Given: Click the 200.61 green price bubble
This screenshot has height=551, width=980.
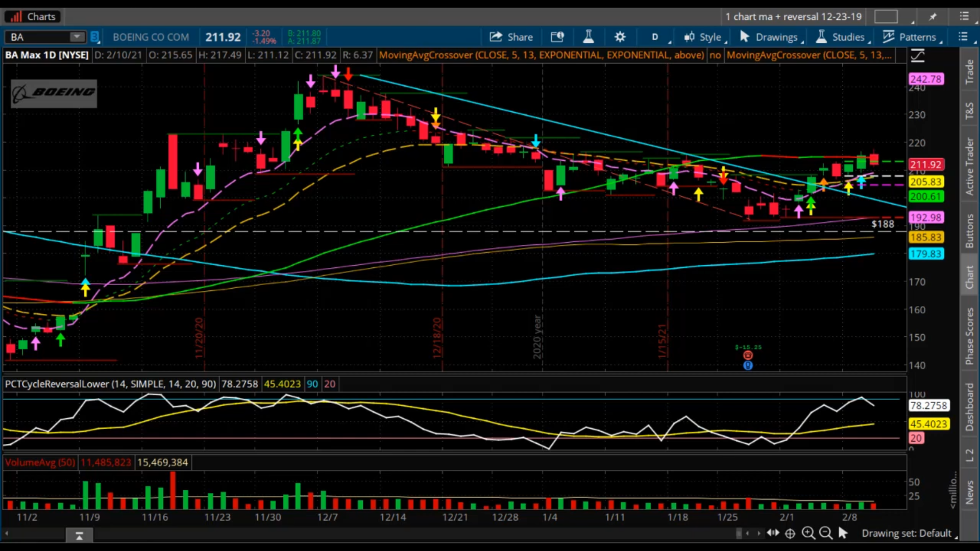Looking at the screenshot, I should (926, 196).
